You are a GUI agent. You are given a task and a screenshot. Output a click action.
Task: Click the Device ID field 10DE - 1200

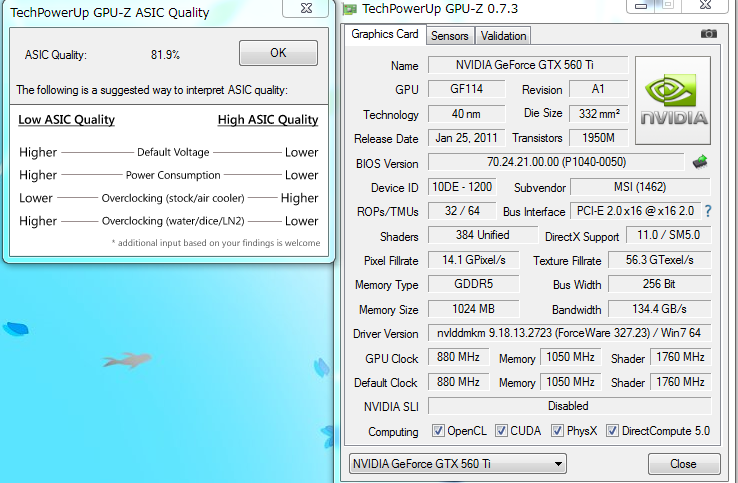[x=462, y=187]
